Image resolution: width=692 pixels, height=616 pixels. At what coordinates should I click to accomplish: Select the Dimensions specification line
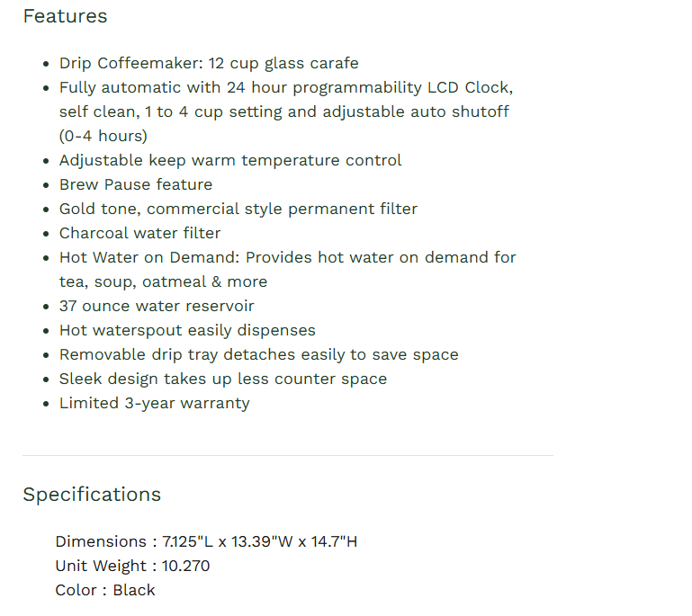pyautogui.click(x=206, y=541)
